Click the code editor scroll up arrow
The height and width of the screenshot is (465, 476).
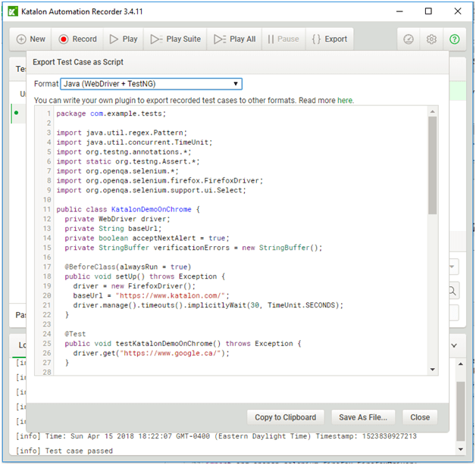click(x=433, y=112)
